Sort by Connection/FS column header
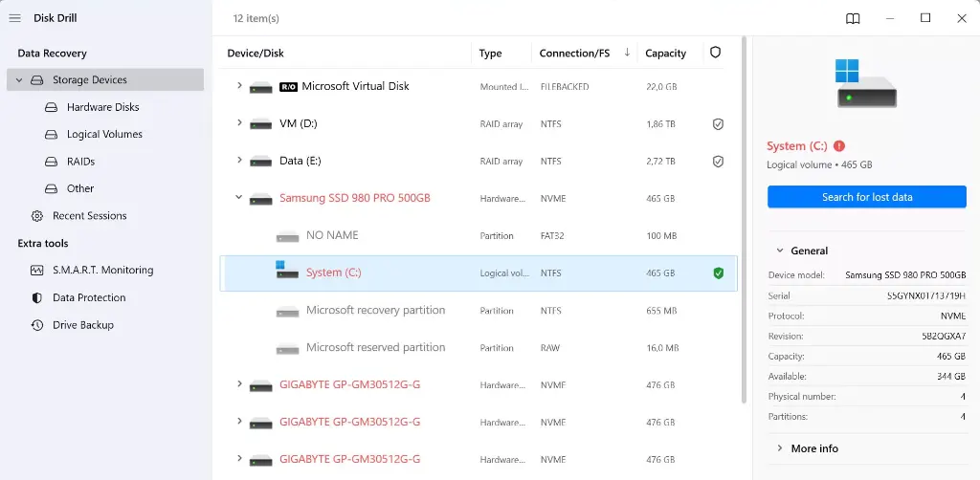 point(574,54)
